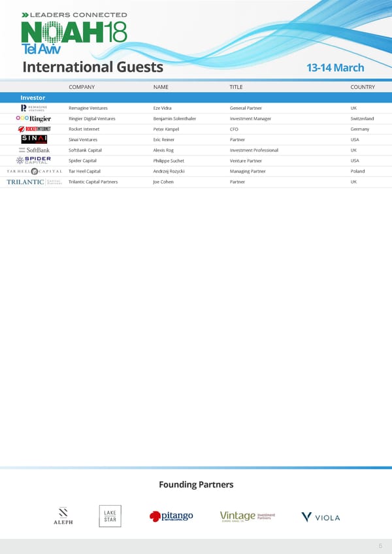Click the Rocket Internet logo
This screenshot has height=554, width=392.
[34, 129]
